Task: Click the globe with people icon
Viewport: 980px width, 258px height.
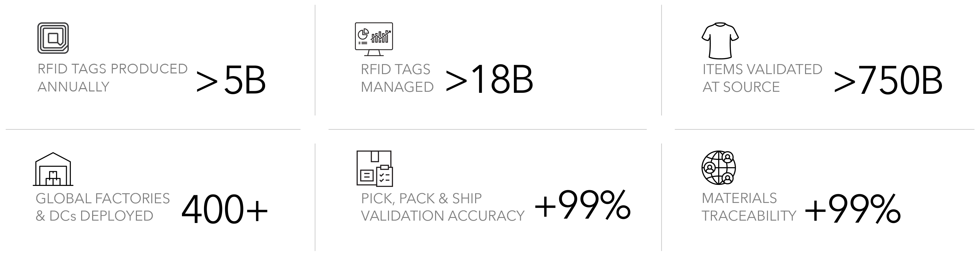Action: 718,168
